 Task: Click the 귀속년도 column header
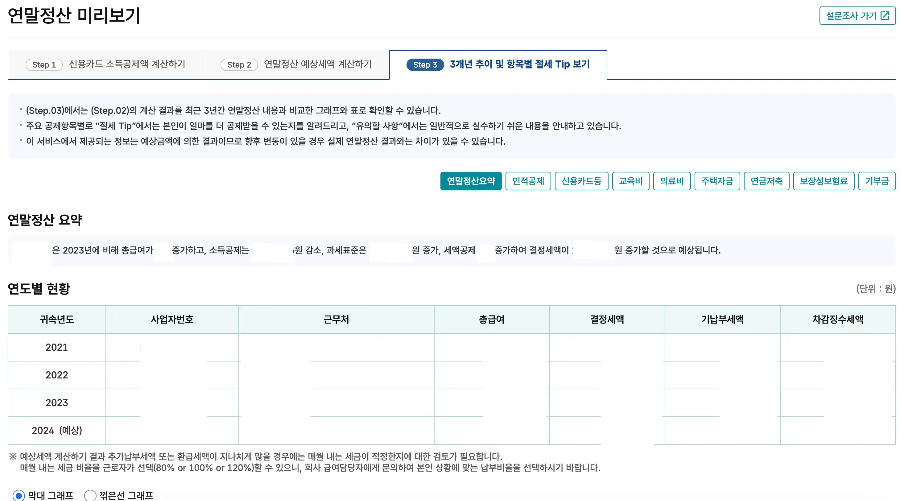point(57,320)
